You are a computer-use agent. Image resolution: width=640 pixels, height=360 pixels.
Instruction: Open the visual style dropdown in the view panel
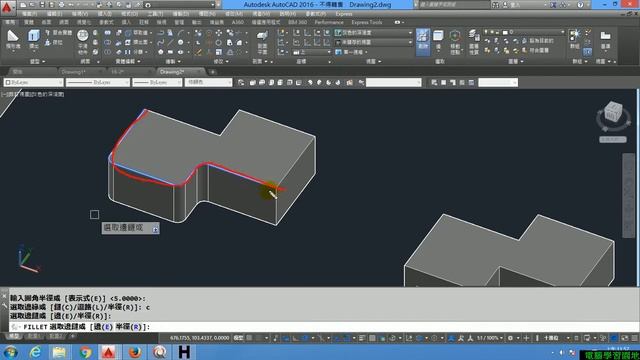(373, 33)
